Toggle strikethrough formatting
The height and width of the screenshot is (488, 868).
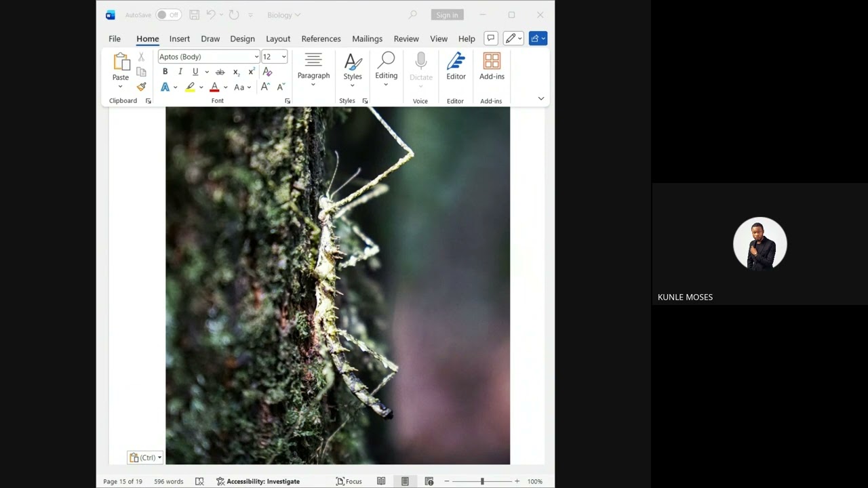(220, 72)
